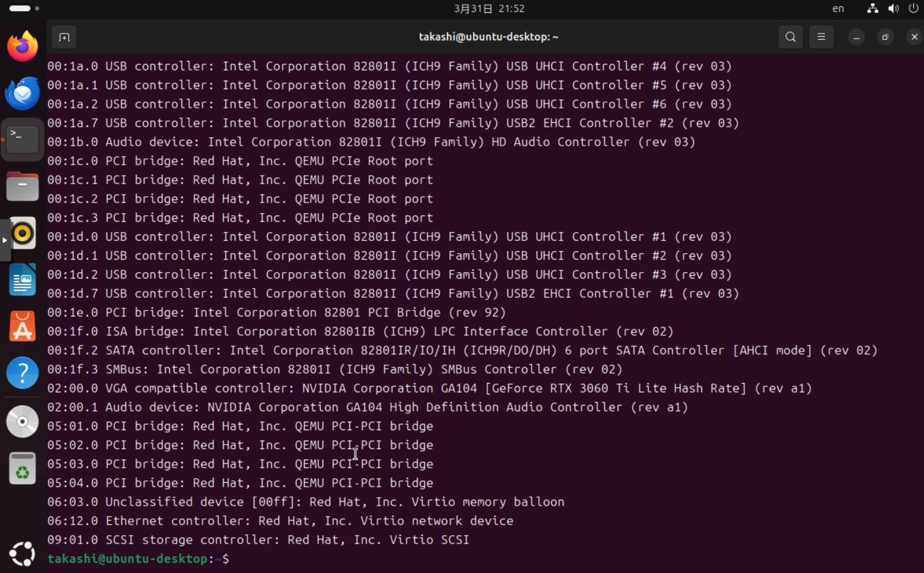Open the terminal hamburger menu
Screen dimensions: 924x573
[x=821, y=37]
